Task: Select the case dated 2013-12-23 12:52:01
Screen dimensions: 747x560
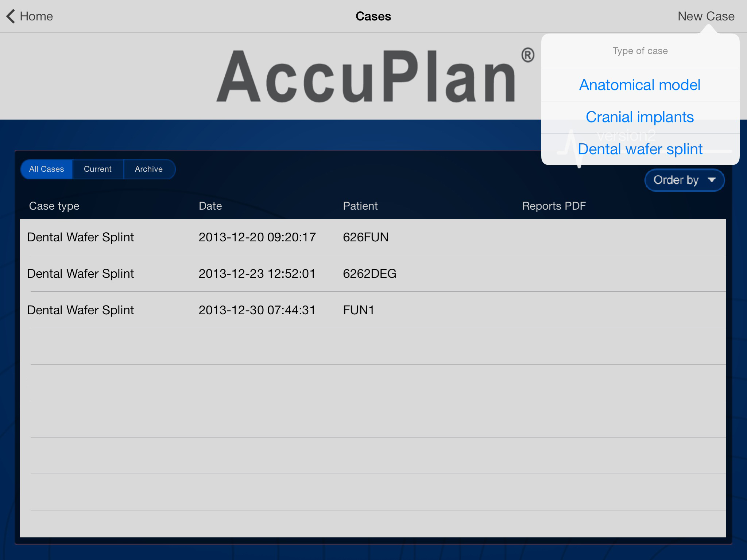Action: (257, 273)
